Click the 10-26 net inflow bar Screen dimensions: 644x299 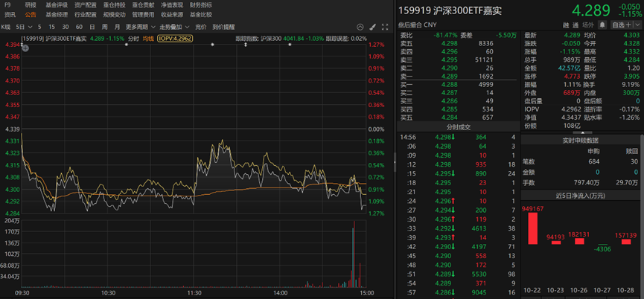579,241
